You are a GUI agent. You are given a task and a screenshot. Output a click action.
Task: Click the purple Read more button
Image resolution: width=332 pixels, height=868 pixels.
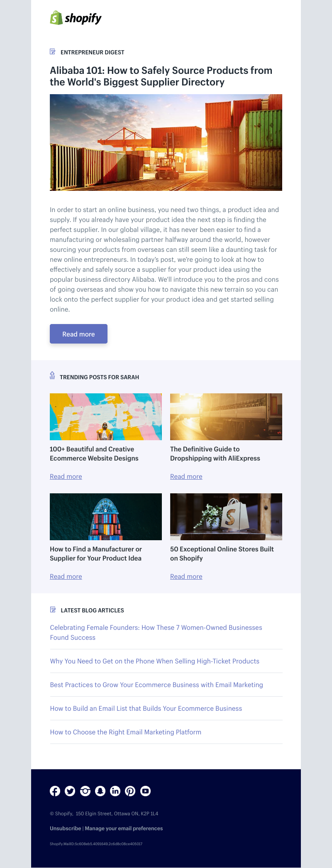click(x=78, y=334)
